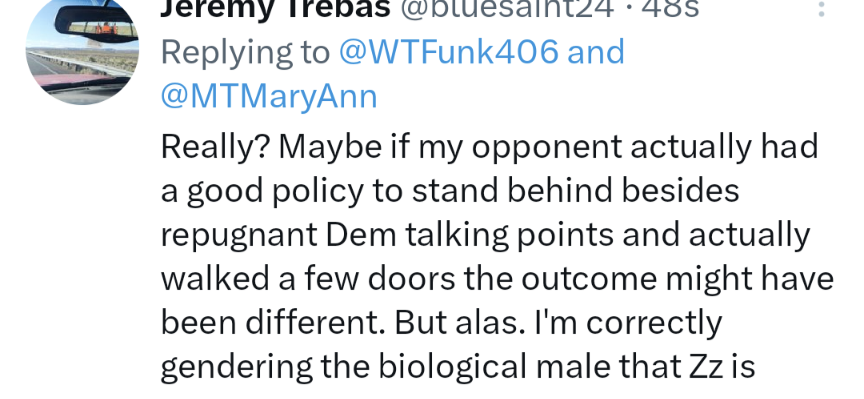Click the 'Replying to' label
This screenshot has width=864, height=399.
coord(245,53)
